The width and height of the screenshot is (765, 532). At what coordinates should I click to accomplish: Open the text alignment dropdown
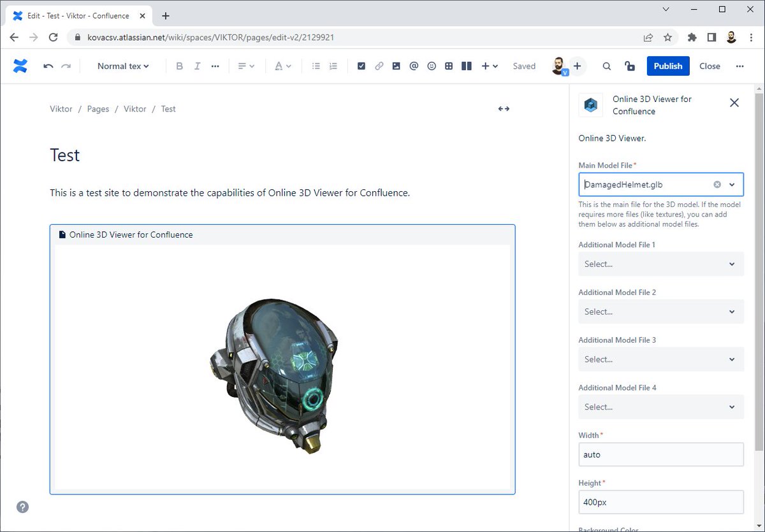[246, 66]
